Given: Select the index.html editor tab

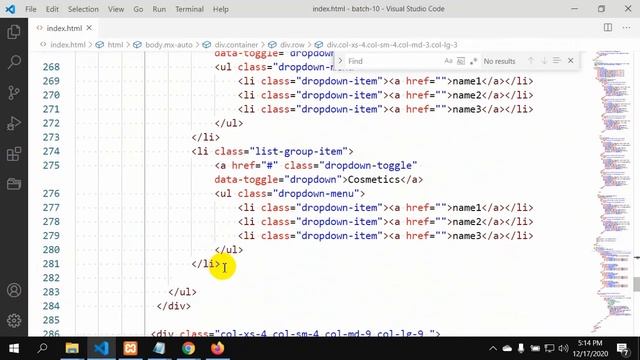Looking at the screenshot, I should (x=64, y=28).
